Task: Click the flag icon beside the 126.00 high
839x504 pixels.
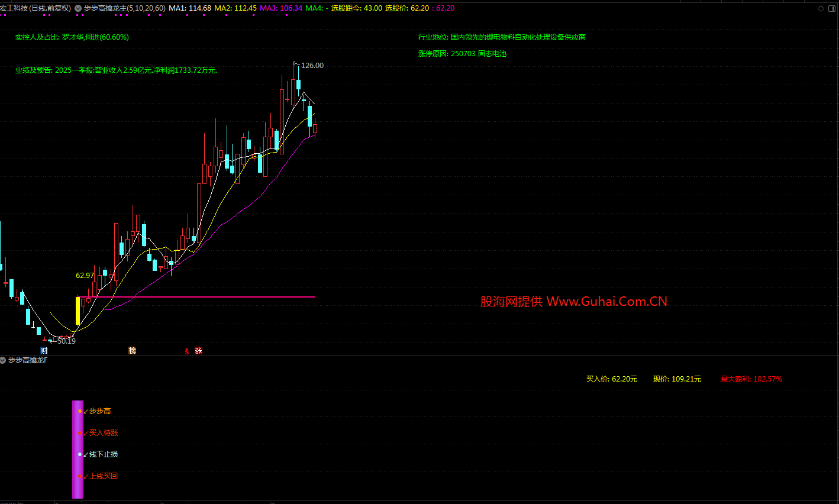Action: click(296, 63)
